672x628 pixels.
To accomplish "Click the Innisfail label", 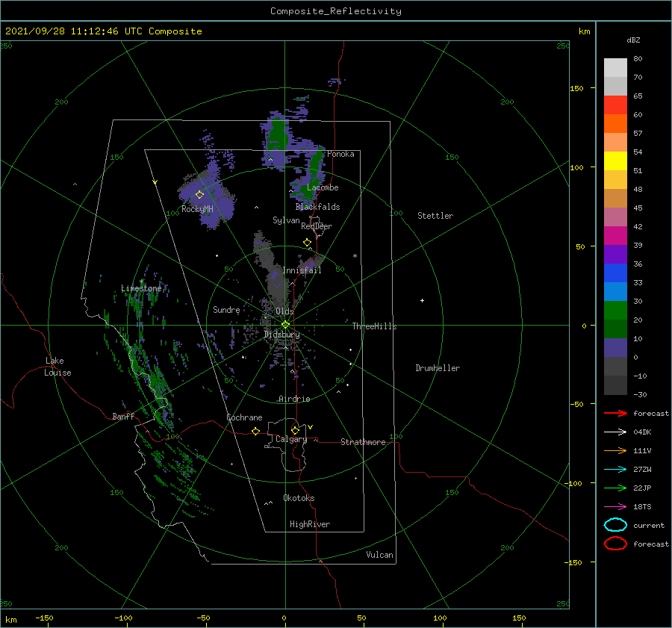I will [x=302, y=270].
